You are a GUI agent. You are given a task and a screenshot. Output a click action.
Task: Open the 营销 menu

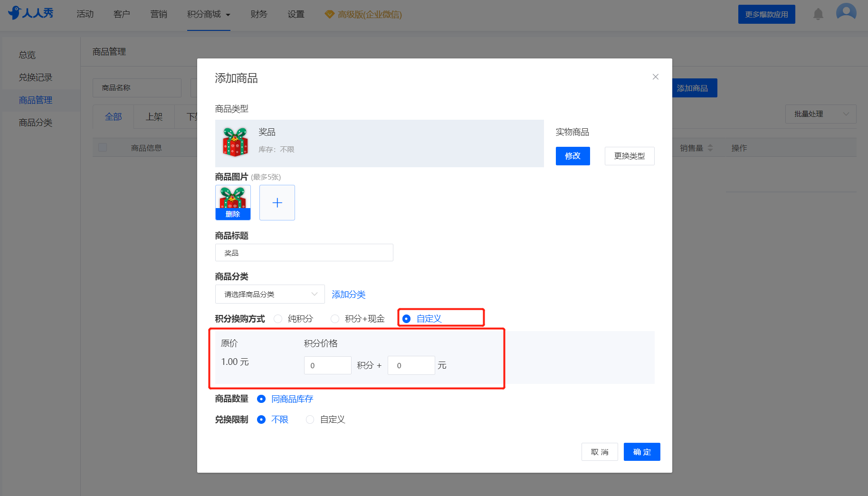pos(159,14)
